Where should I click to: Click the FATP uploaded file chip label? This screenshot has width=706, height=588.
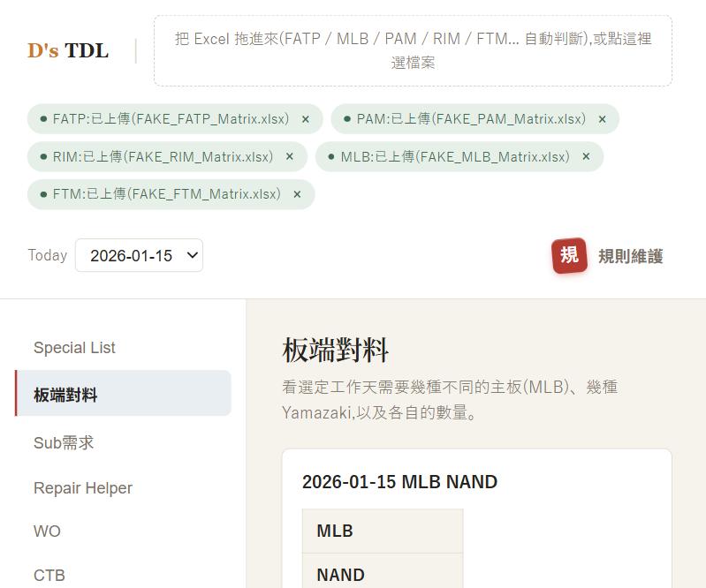(x=171, y=119)
